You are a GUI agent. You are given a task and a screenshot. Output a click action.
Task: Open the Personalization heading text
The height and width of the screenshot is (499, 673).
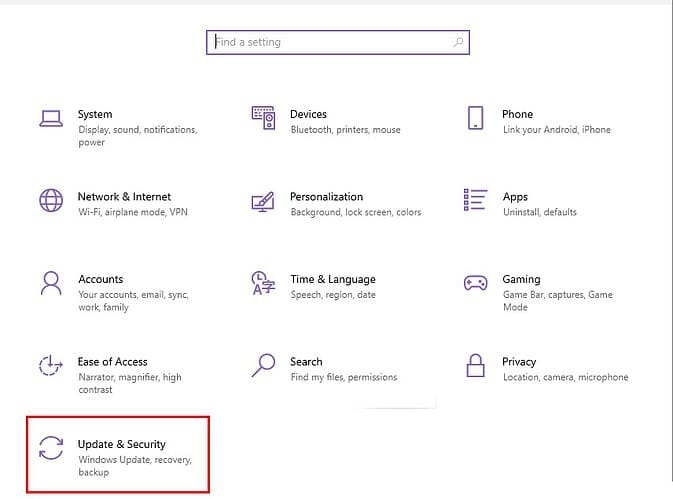[x=326, y=197]
